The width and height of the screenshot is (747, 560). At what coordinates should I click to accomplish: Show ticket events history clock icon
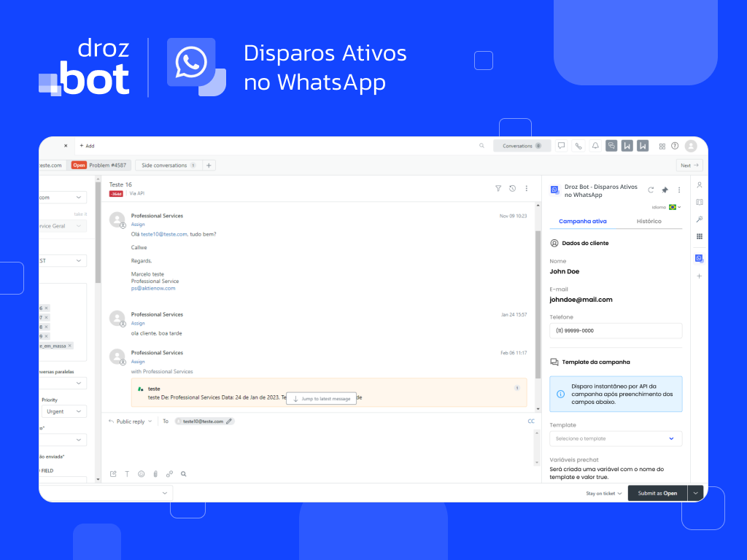512,188
